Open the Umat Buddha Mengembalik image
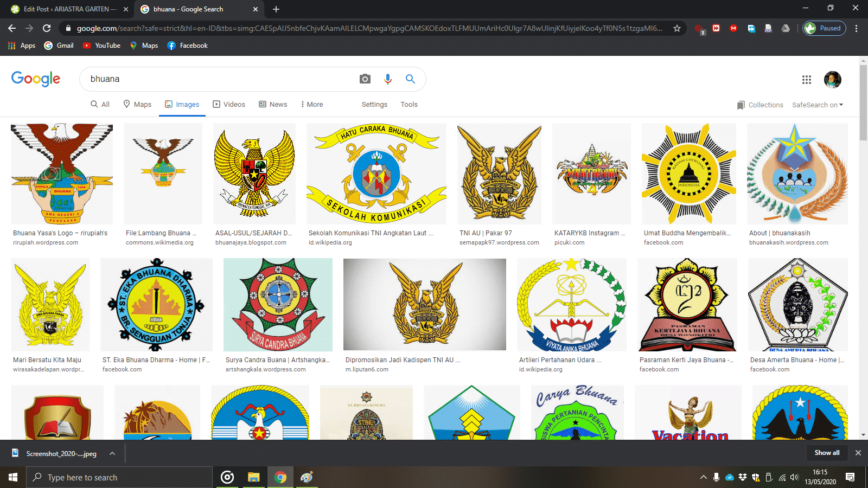This screenshot has height=488, width=868. coord(689,174)
